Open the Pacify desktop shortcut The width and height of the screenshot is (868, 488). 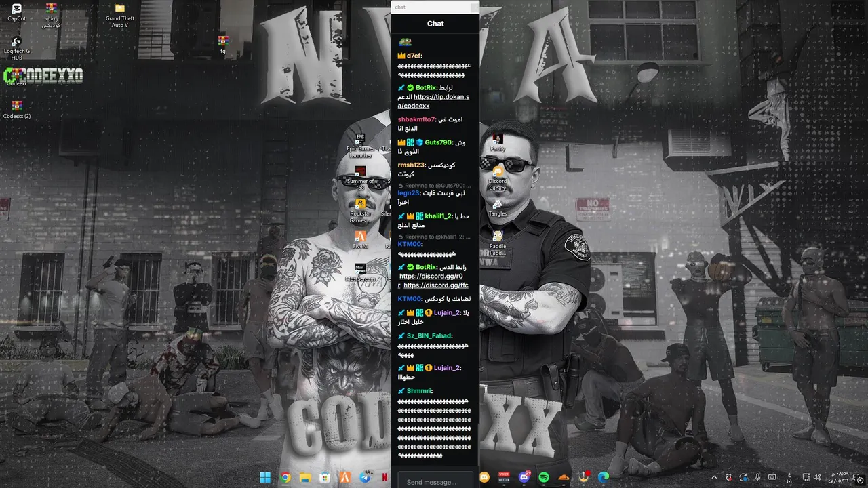(498, 143)
